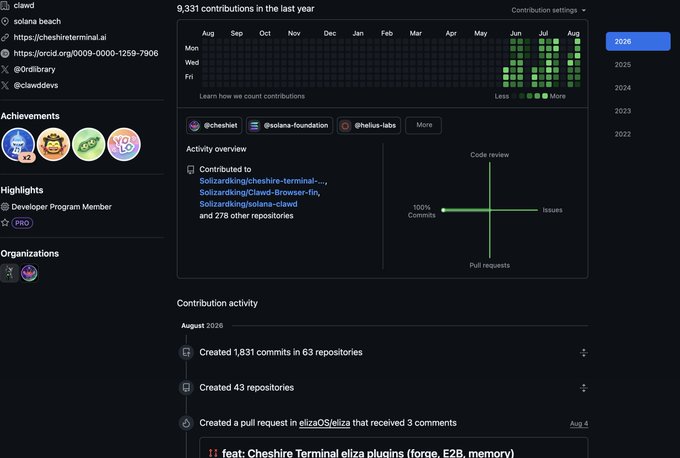Image resolution: width=680 pixels, height=458 pixels.
Task: Visit the https://cheshireterminal.ai website link
Action: pyautogui.click(x=60, y=37)
